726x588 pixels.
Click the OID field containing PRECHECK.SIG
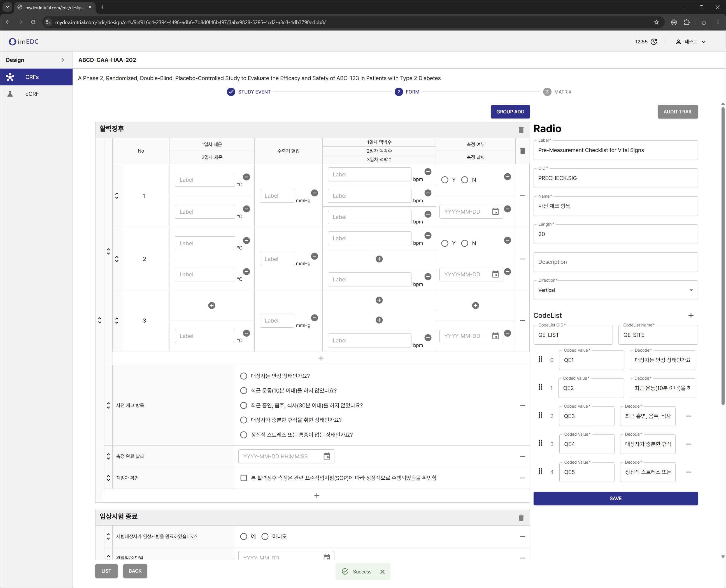coord(616,178)
